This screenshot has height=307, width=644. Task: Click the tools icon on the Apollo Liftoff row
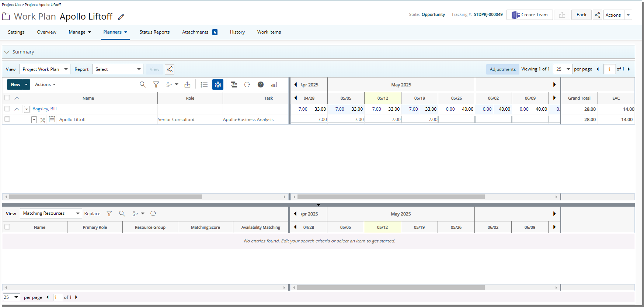[x=43, y=120]
